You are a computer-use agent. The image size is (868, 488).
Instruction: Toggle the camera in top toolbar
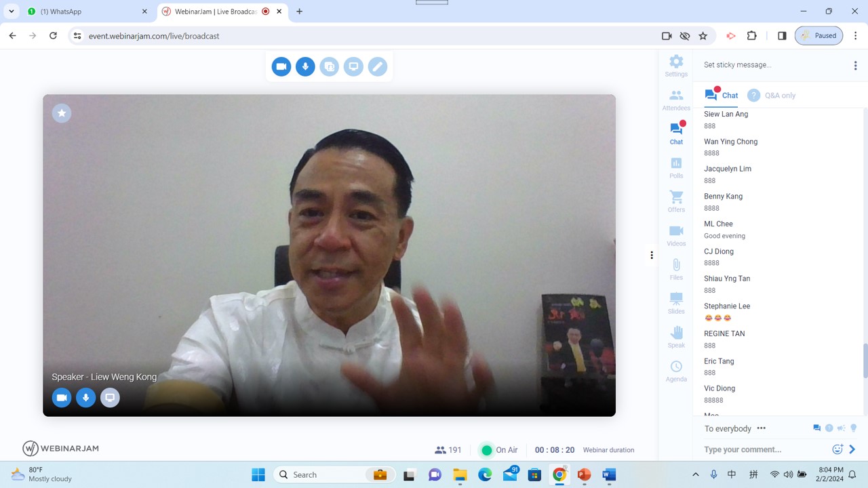281,66
